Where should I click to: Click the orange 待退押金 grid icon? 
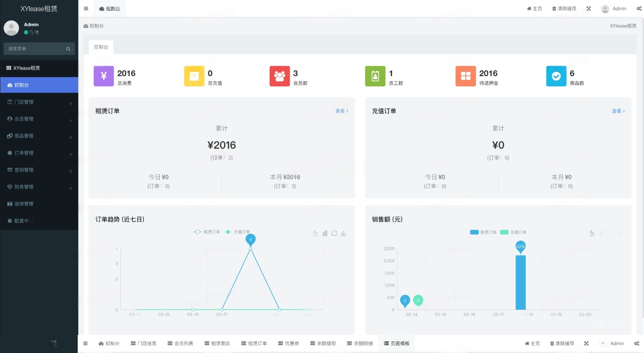(465, 76)
